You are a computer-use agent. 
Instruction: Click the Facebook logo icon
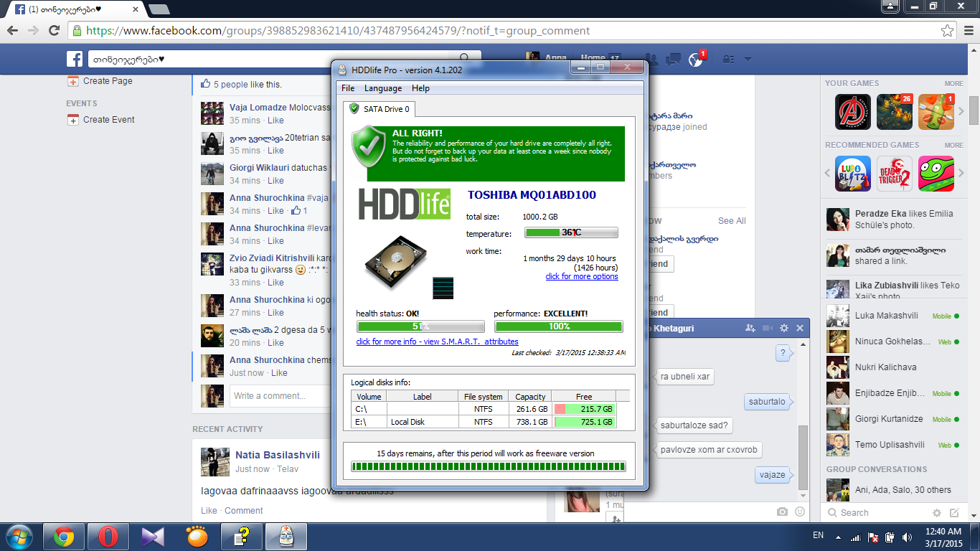click(x=75, y=59)
